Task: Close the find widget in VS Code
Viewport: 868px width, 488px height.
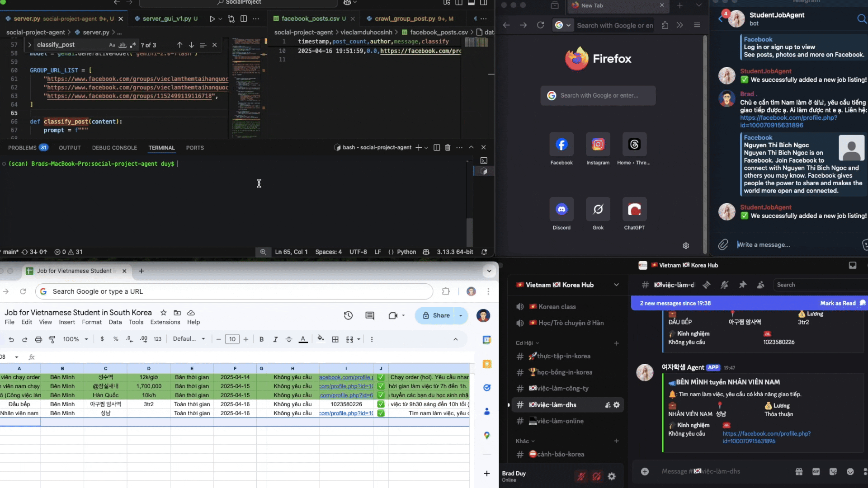Action: (215, 45)
